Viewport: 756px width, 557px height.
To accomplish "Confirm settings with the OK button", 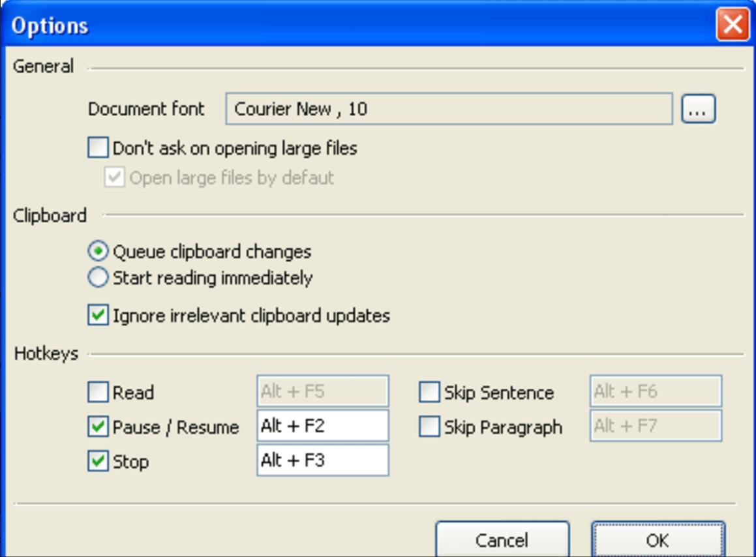I will tap(658, 539).
